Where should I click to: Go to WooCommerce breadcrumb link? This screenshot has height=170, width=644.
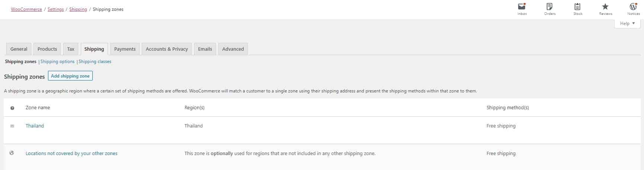coord(26,9)
